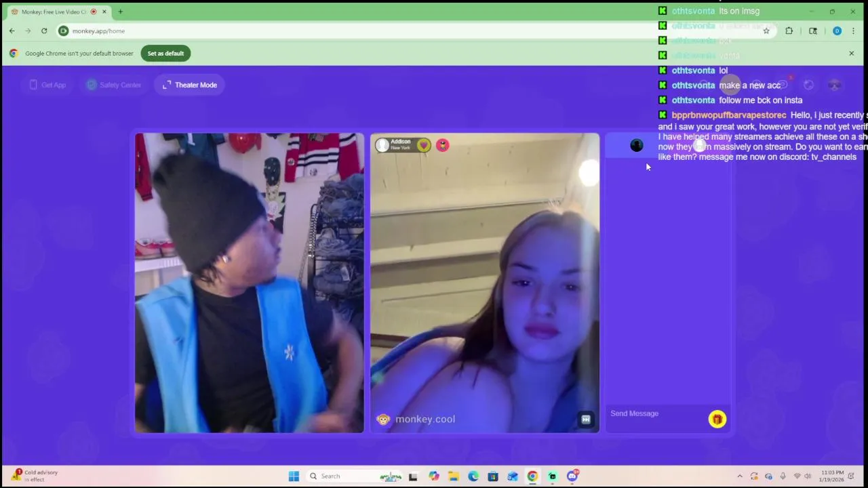This screenshot has width=868, height=488.
Task: Open the media control icon in Chrome toolbar
Action: 813,30
